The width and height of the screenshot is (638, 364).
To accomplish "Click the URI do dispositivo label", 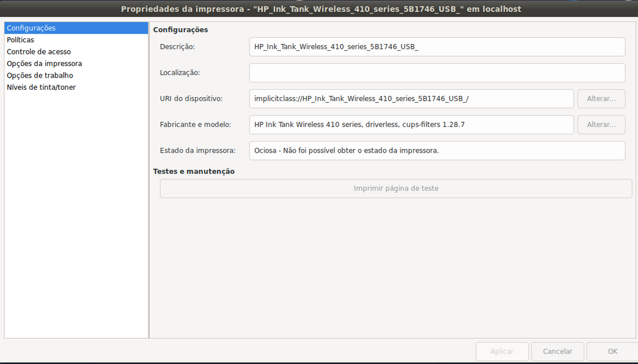I will click(x=191, y=99).
